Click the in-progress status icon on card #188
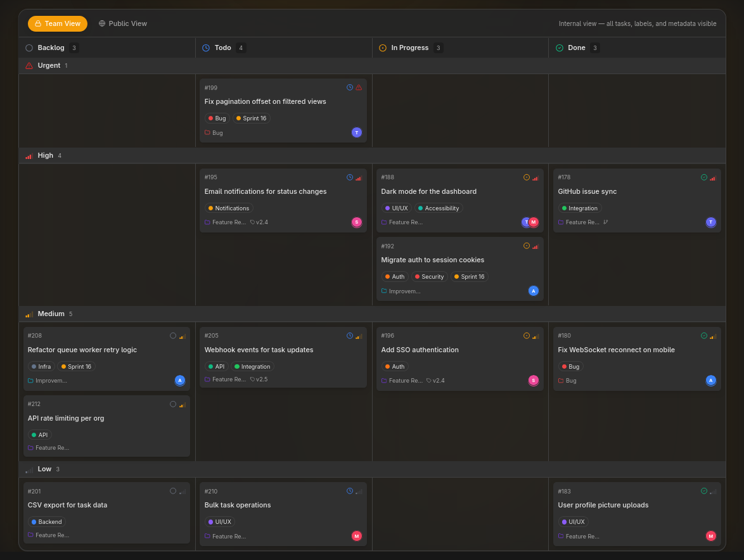Image resolution: width=744 pixels, height=560 pixels. tap(526, 177)
